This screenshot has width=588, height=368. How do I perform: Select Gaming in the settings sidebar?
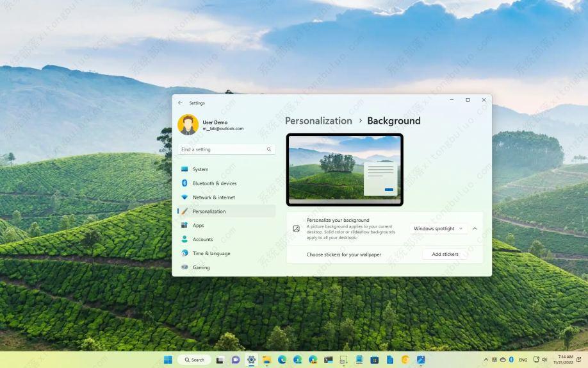click(200, 267)
